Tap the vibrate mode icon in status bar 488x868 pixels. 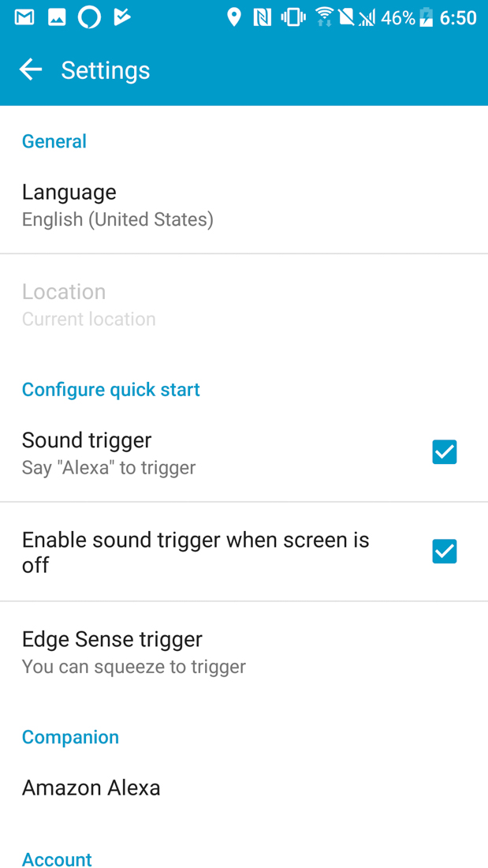[x=293, y=17]
